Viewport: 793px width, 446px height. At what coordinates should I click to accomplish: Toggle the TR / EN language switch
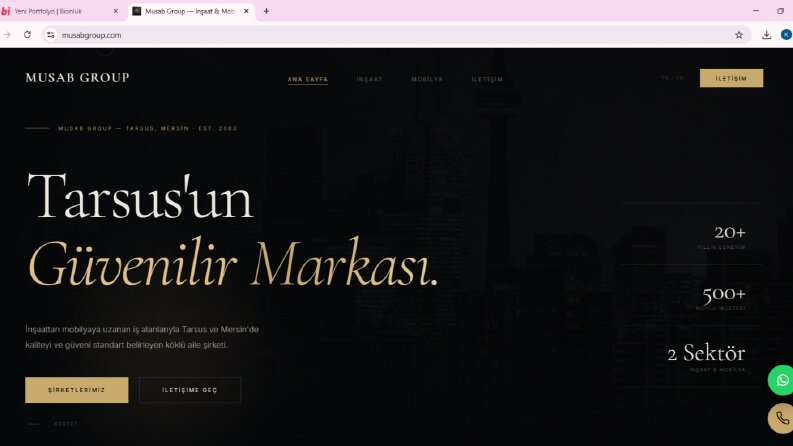click(x=673, y=78)
